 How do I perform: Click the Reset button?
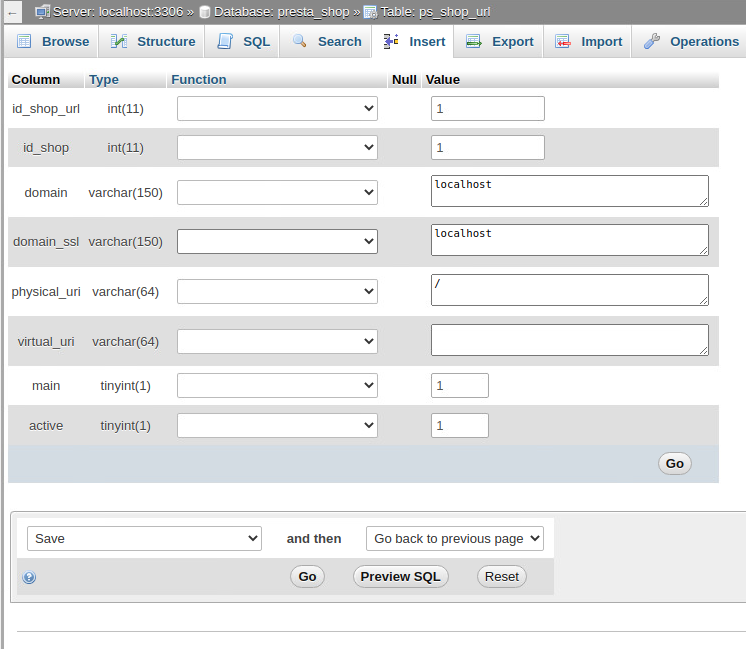(501, 577)
